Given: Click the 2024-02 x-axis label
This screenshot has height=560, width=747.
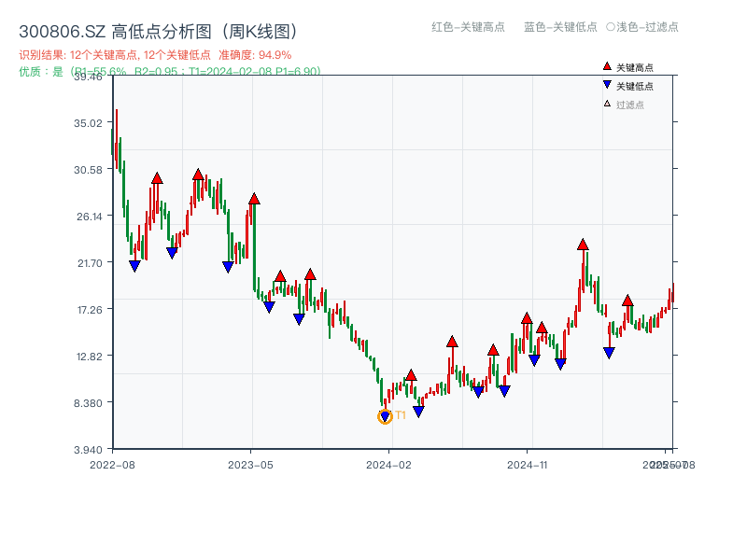Looking at the screenshot, I should pos(388,465).
